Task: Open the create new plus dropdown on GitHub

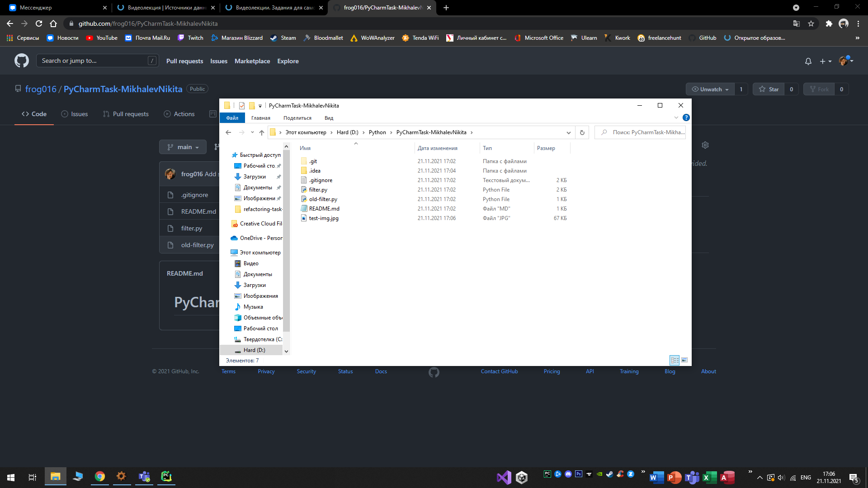Action: pyautogui.click(x=826, y=61)
